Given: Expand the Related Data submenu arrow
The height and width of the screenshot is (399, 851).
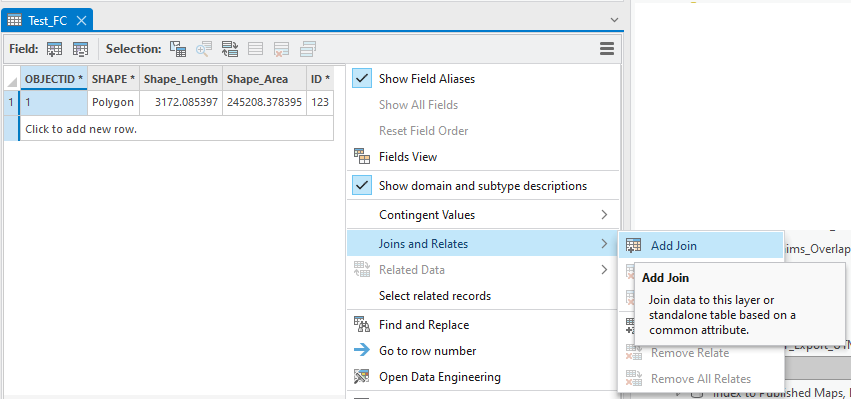Looking at the screenshot, I should (604, 270).
